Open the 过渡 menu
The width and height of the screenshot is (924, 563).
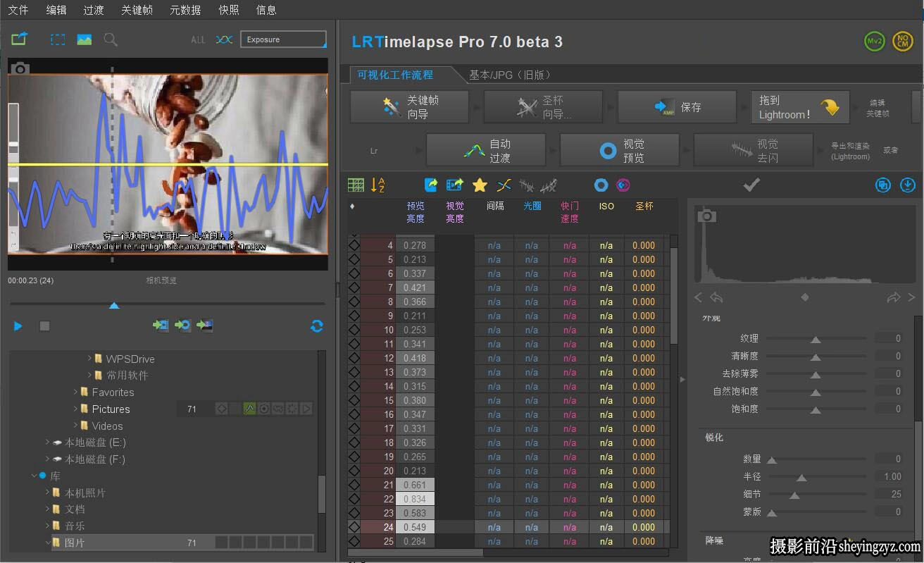(x=94, y=10)
